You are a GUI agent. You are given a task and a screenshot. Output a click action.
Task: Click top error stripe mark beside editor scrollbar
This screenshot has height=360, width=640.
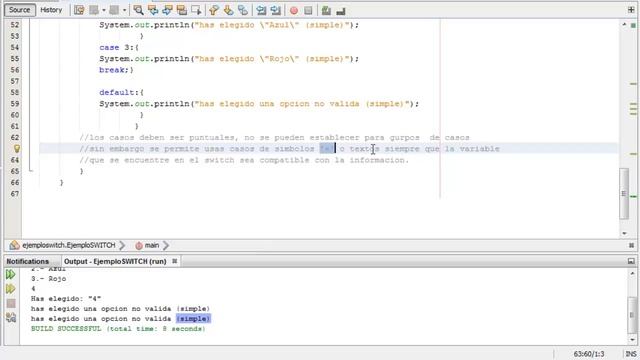pos(633,84)
